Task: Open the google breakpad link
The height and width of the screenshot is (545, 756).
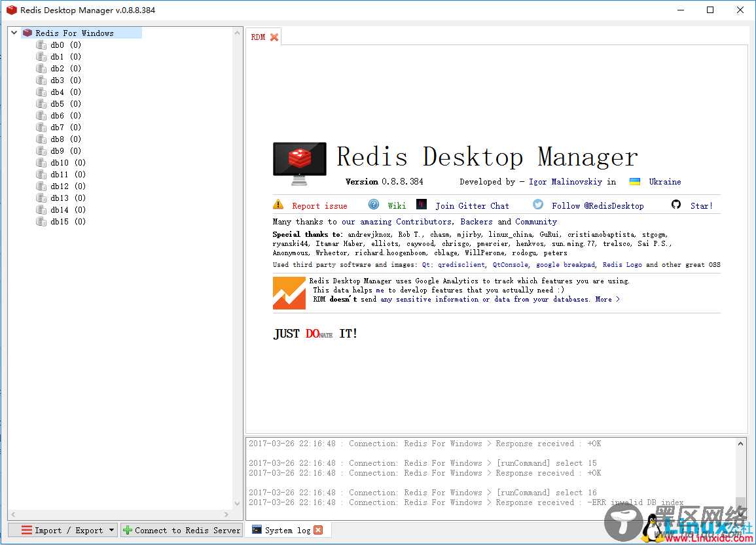Action: point(566,264)
